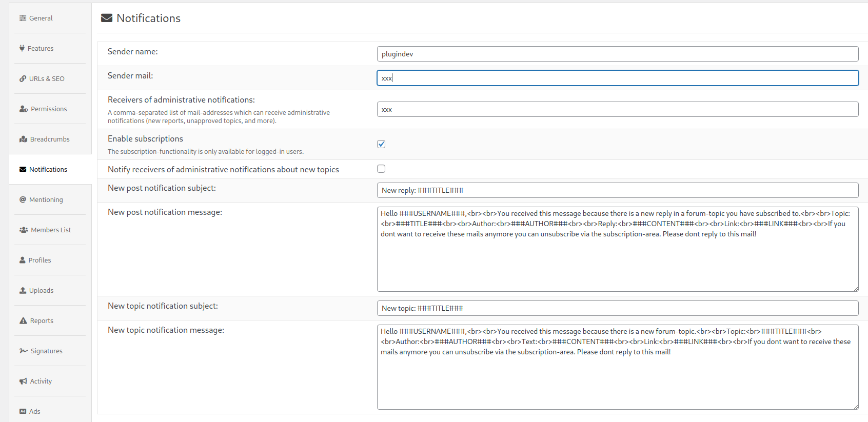Switch to the Features tab
868x422 pixels.
pos(50,48)
